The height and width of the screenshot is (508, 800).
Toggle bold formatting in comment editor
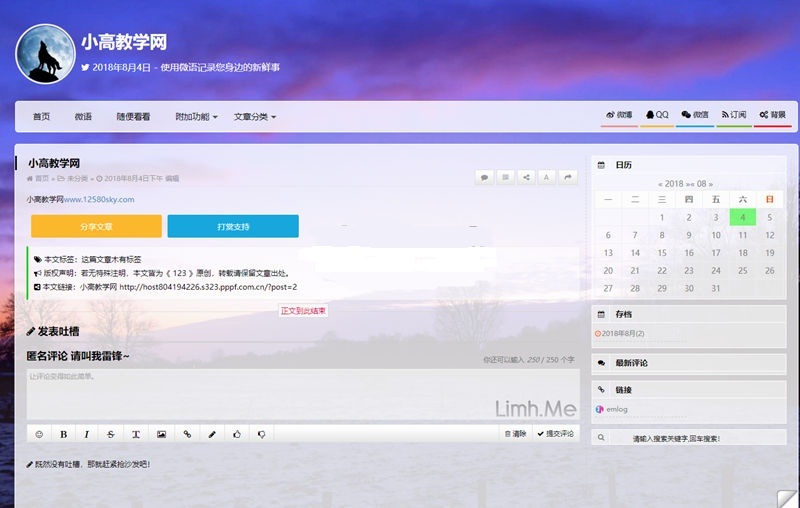(x=63, y=434)
